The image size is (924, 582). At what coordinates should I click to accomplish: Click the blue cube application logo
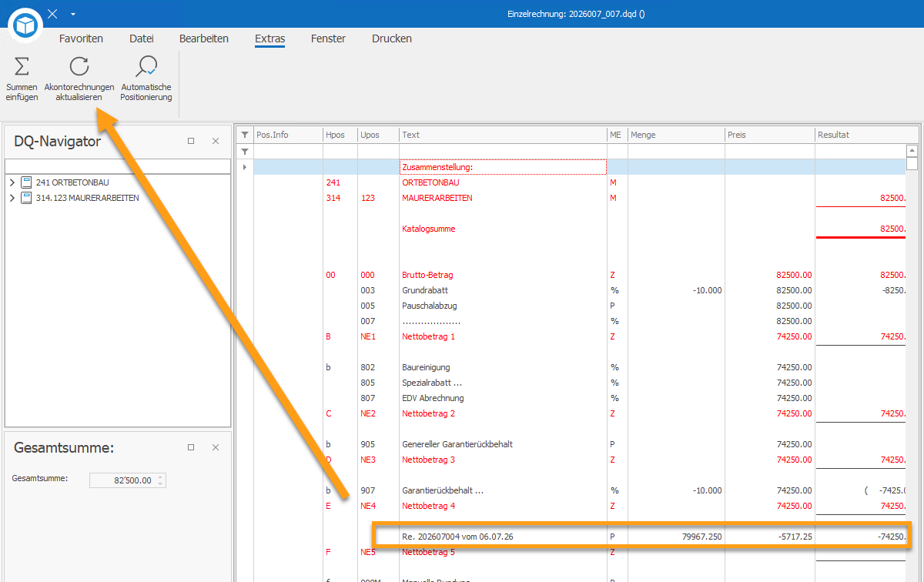click(26, 25)
